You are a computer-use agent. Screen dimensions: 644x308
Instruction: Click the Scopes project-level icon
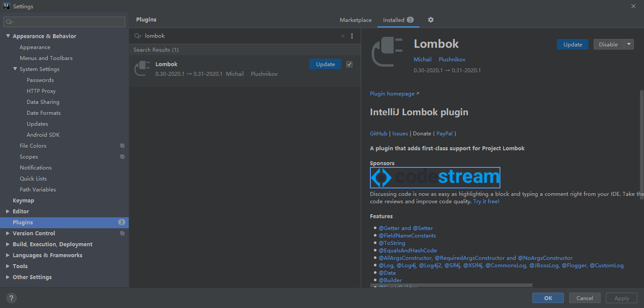(122, 157)
